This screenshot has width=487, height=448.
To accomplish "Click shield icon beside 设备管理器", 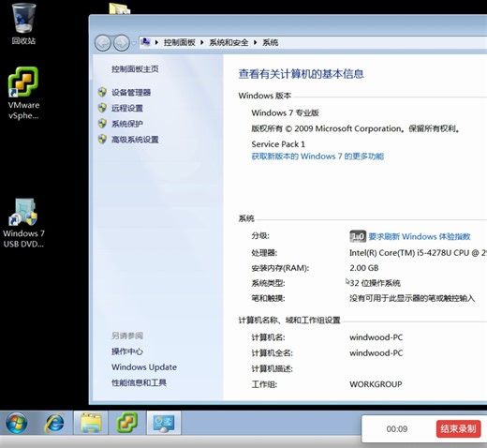I will click(x=102, y=92).
